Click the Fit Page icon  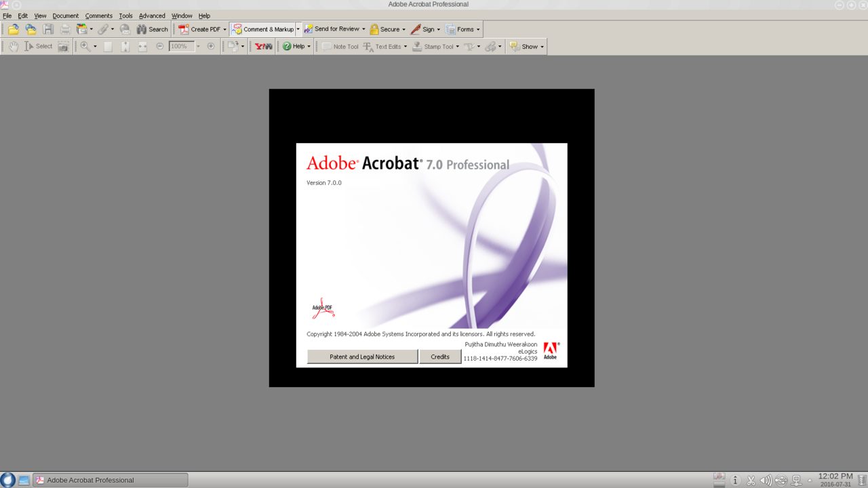pyautogui.click(x=125, y=46)
